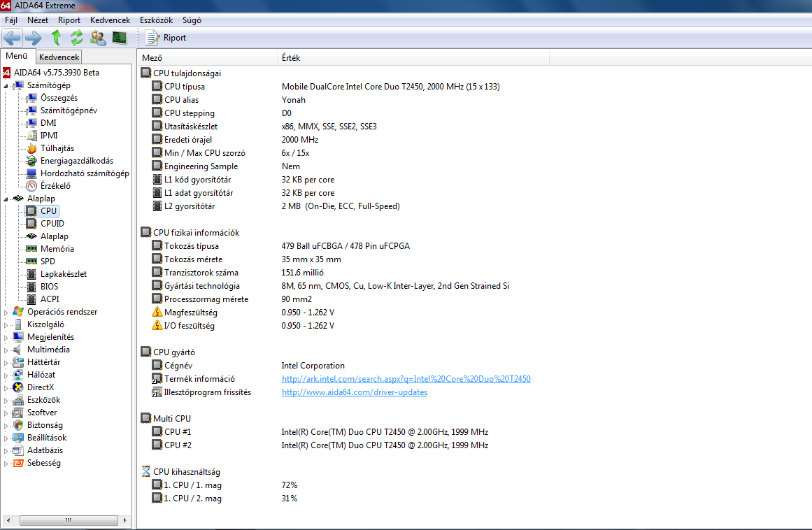The width and height of the screenshot is (812, 530).
Task: Switch to the Menü tab
Action: tap(17, 56)
